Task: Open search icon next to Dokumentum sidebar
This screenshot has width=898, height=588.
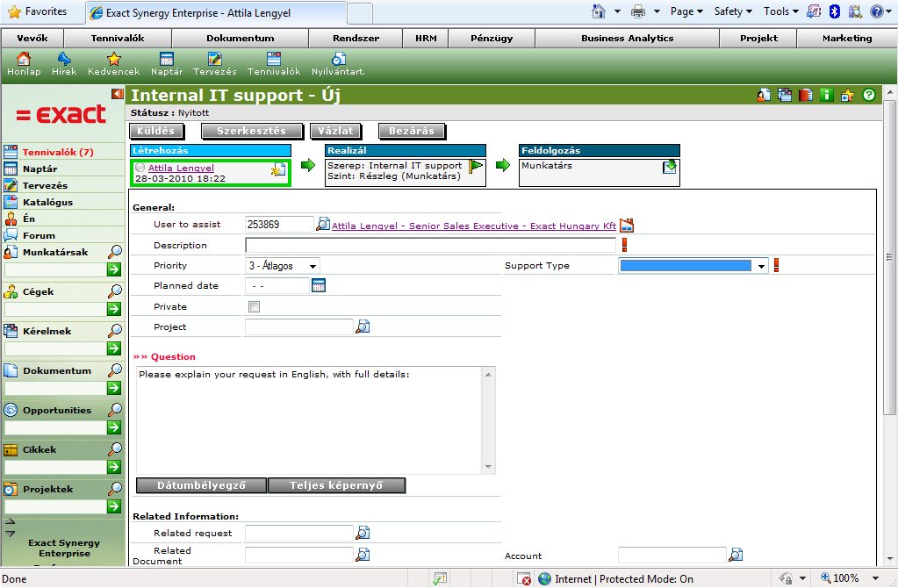Action: click(x=115, y=369)
